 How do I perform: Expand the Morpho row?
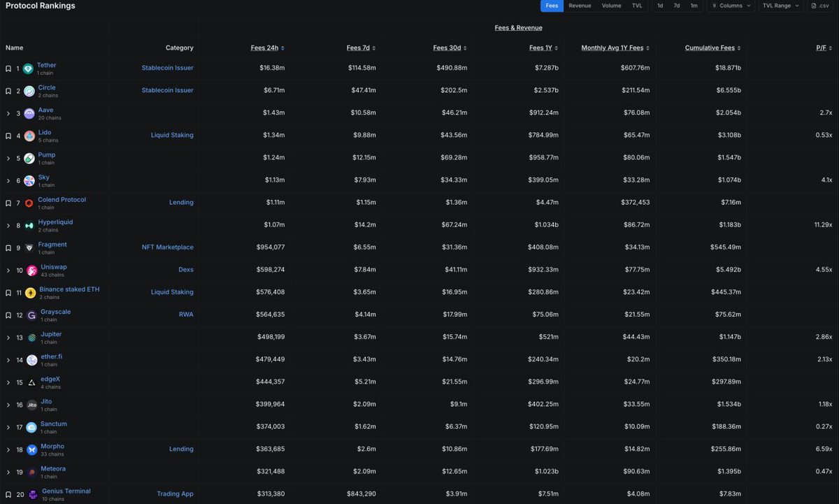(8, 449)
